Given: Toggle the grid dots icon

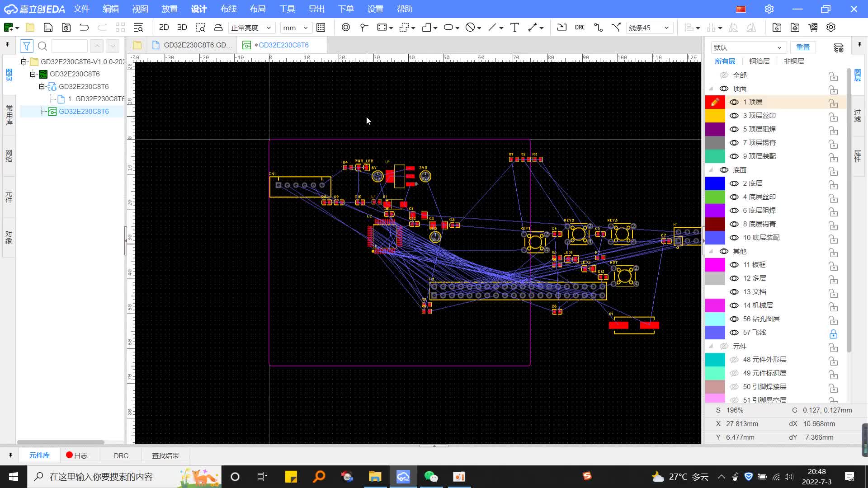Looking at the screenshot, I should [x=321, y=28].
